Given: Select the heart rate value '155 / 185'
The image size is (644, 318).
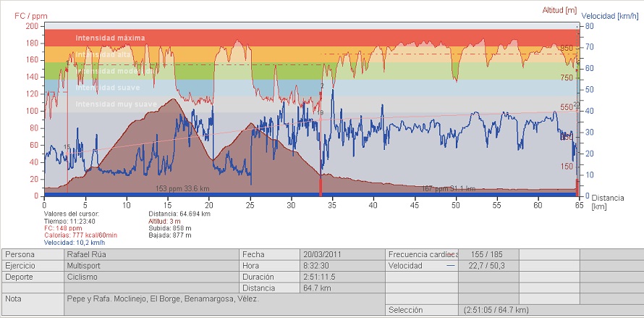Looking at the screenshot, I should tap(487, 254).
